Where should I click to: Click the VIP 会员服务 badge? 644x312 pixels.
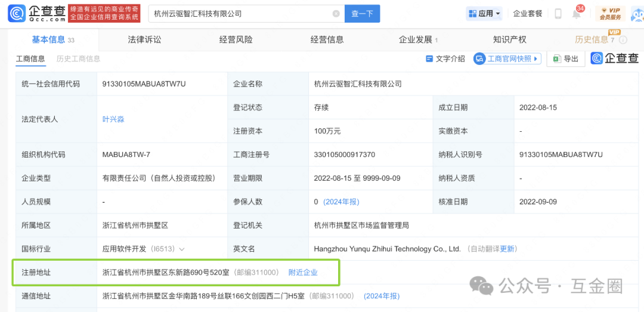(610, 14)
